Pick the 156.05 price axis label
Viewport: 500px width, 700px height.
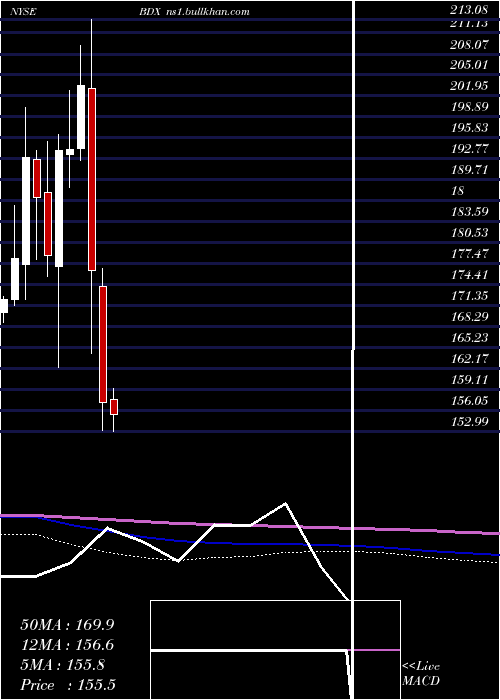pos(469,400)
